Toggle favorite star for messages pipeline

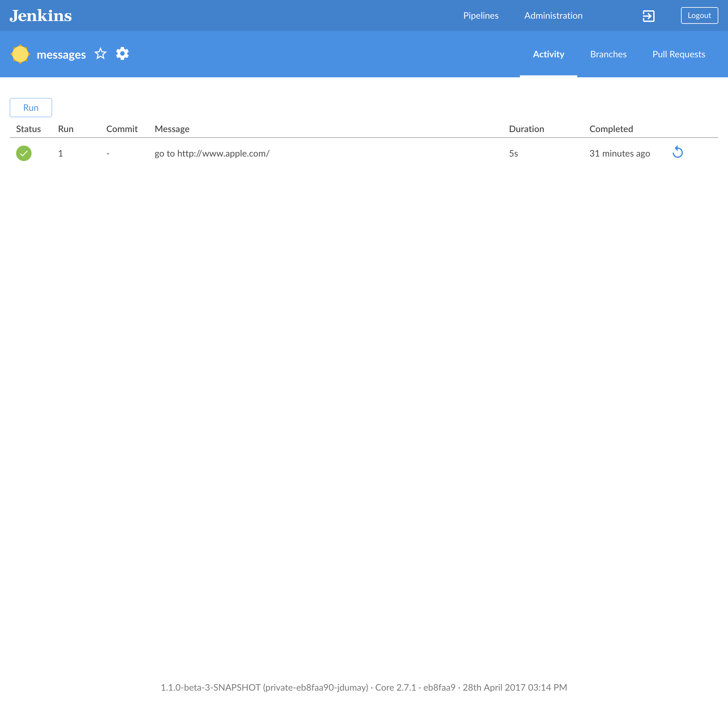coord(101,54)
